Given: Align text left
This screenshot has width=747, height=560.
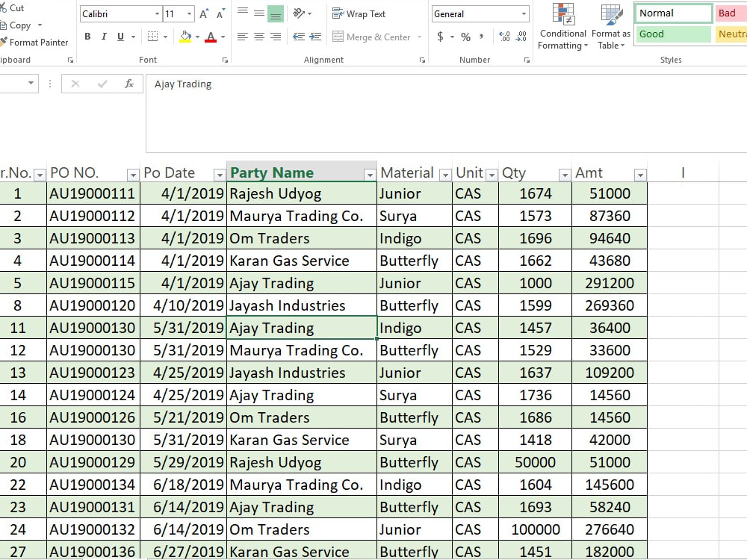Looking at the screenshot, I should point(243,37).
